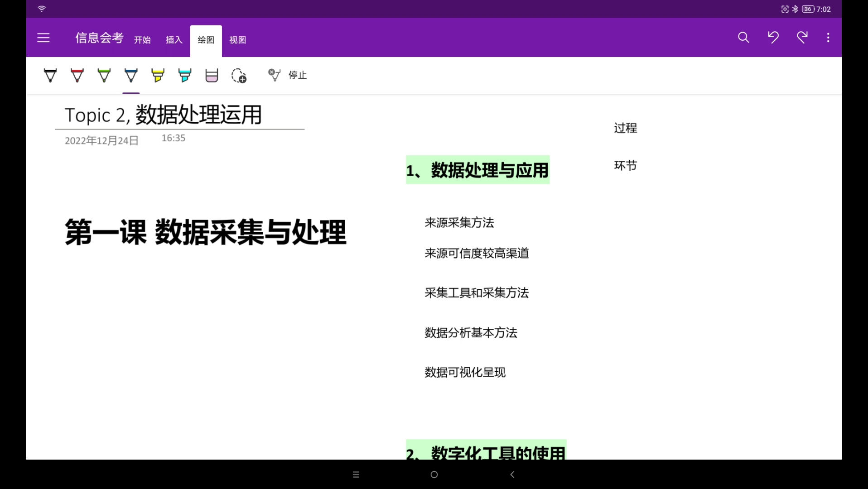Click the text 来源可信度较高渠道
This screenshot has width=868, height=489.
pos(477,253)
